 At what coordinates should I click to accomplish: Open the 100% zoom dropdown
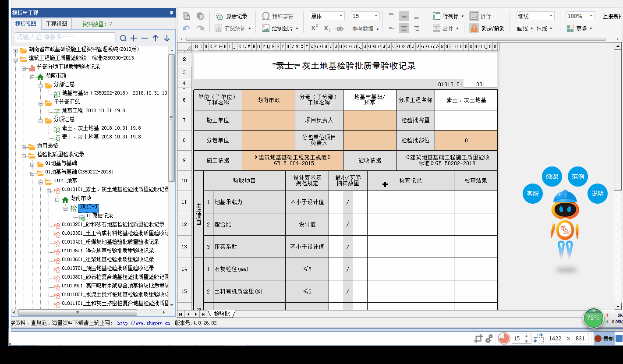pos(580,16)
